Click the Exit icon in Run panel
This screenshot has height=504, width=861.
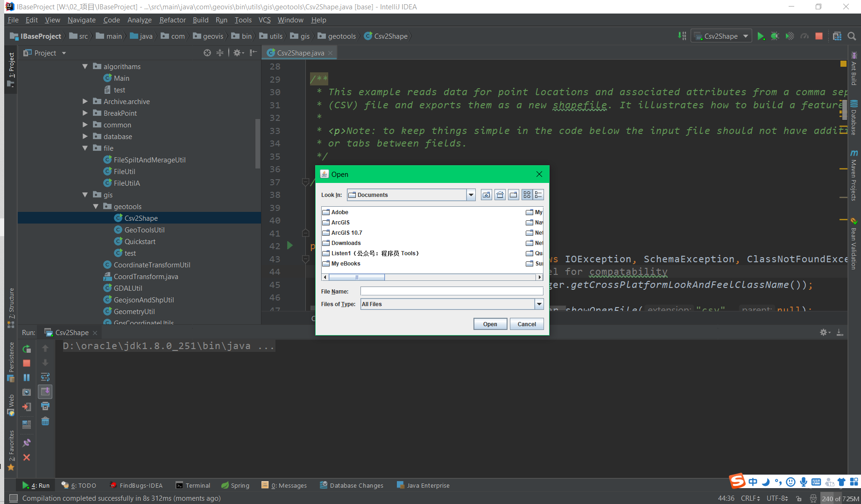(x=27, y=407)
